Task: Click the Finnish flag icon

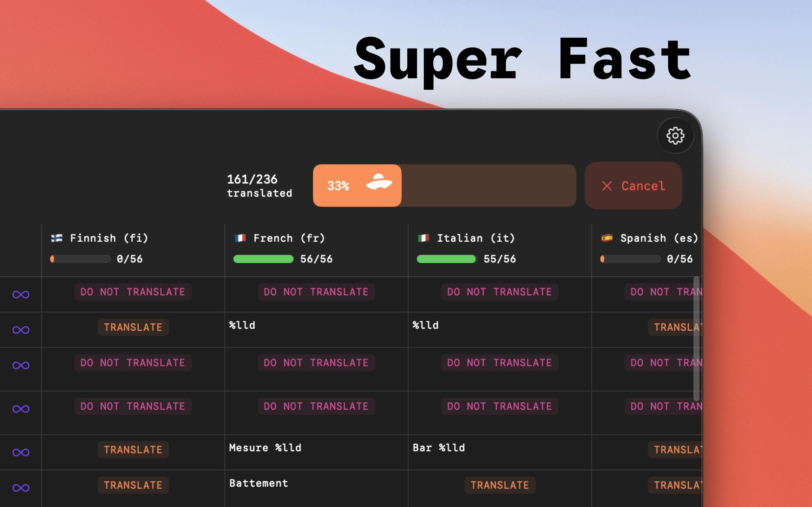Action: 56,238
